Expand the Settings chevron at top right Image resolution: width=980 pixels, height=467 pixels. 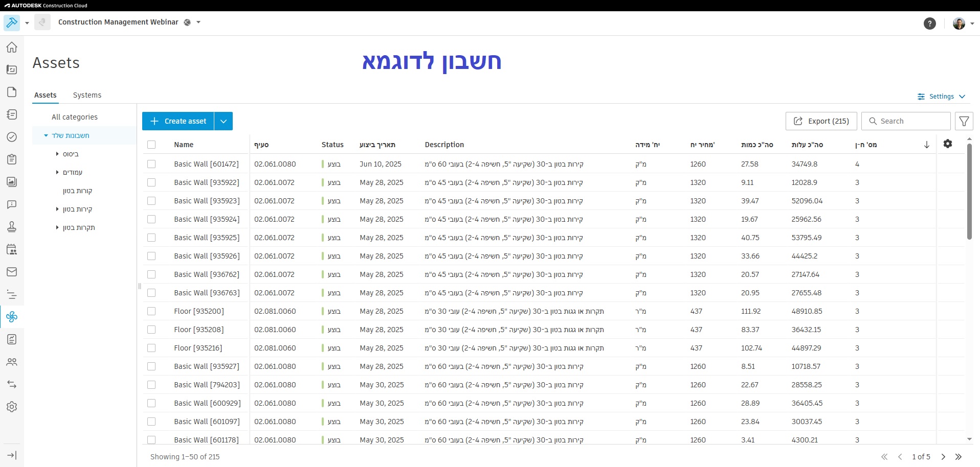(x=962, y=97)
